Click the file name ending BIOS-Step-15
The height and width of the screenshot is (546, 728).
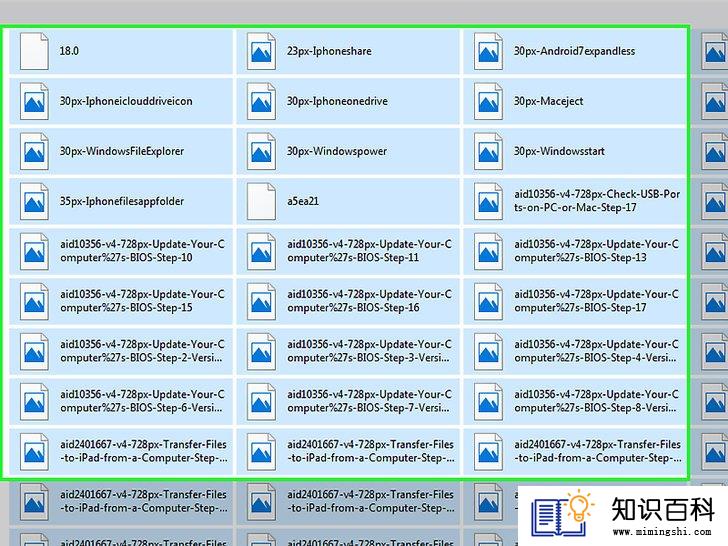tap(143, 301)
